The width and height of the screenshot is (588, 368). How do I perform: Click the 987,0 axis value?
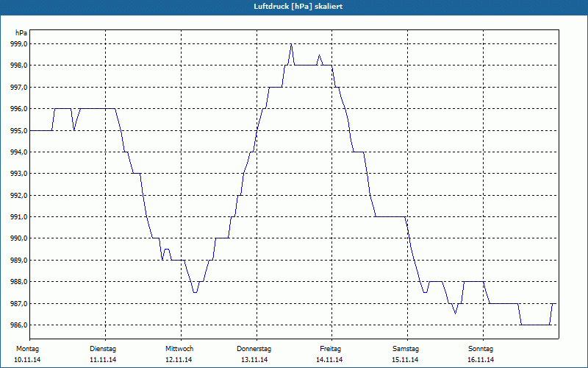coord(19,303)
